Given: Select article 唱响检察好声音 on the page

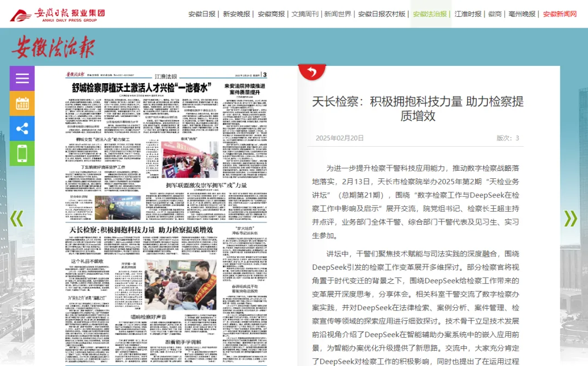Looking at the screenshot, I should 148,317.
